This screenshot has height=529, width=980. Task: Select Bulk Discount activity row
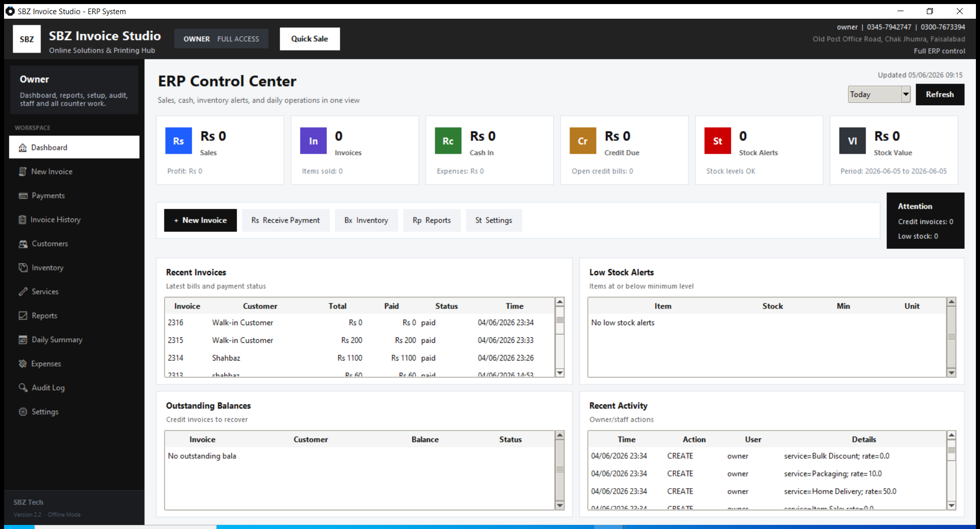[767, 456]
